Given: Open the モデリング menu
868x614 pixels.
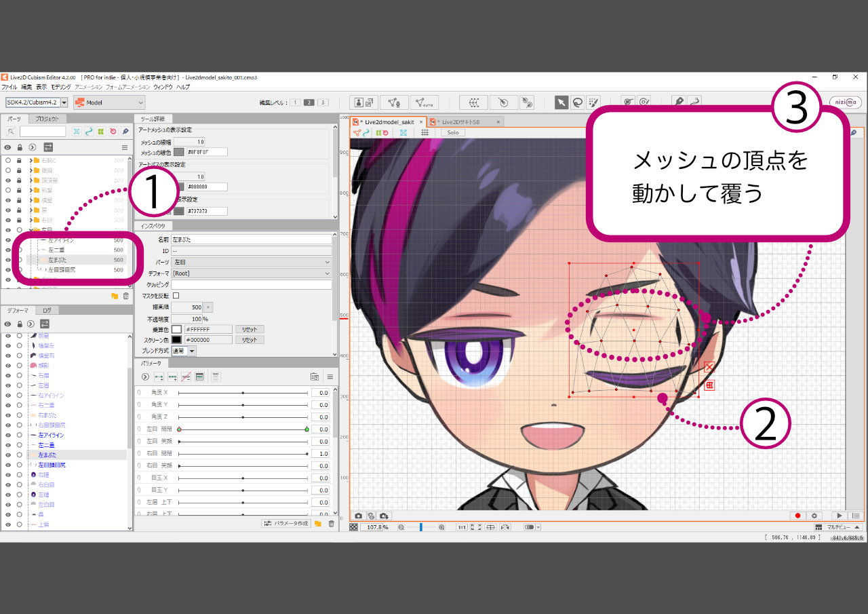Looking at the screenshot, I should coord(60,87).
